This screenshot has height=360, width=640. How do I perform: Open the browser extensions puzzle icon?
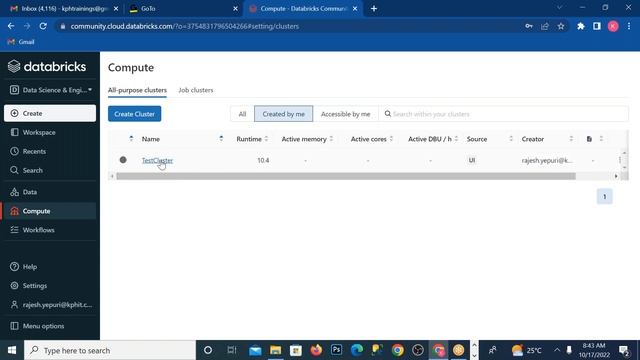[580, 26]
